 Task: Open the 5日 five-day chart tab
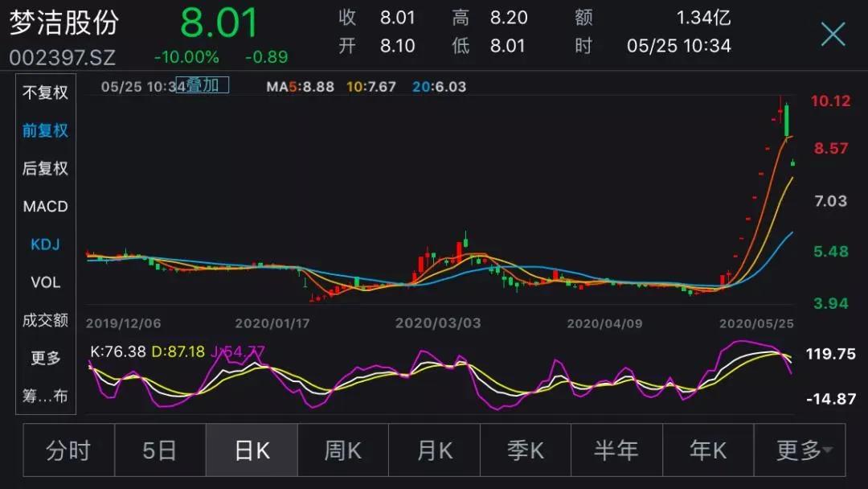(160, 451)
